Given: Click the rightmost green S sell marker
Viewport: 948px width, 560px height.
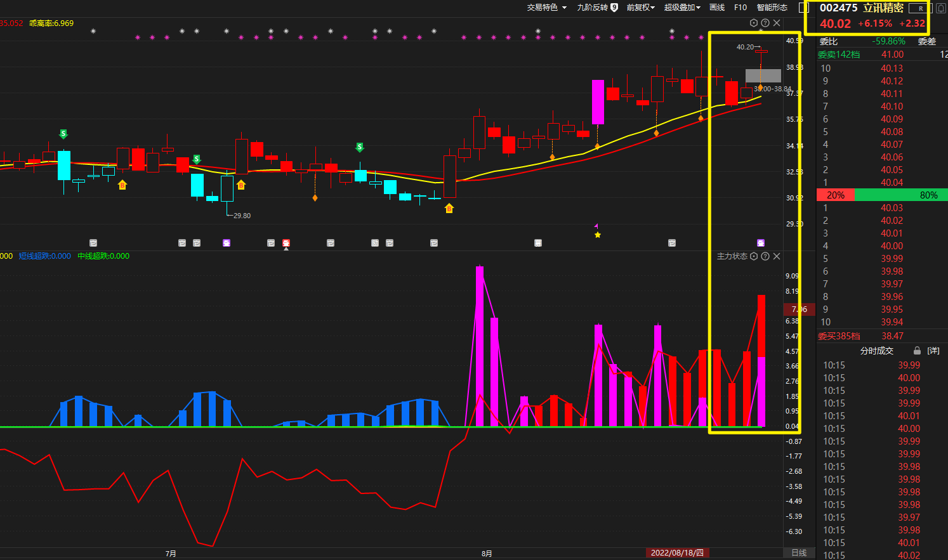Looking at the screenshot, I should pyautogui.click(x=360, y=147).
